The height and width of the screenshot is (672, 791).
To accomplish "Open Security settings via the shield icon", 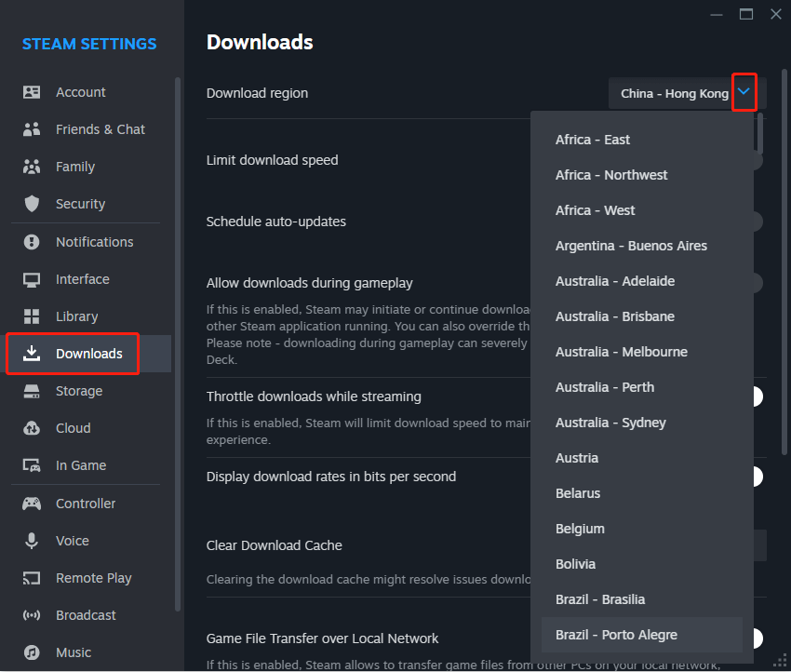I will click(32, 203).
